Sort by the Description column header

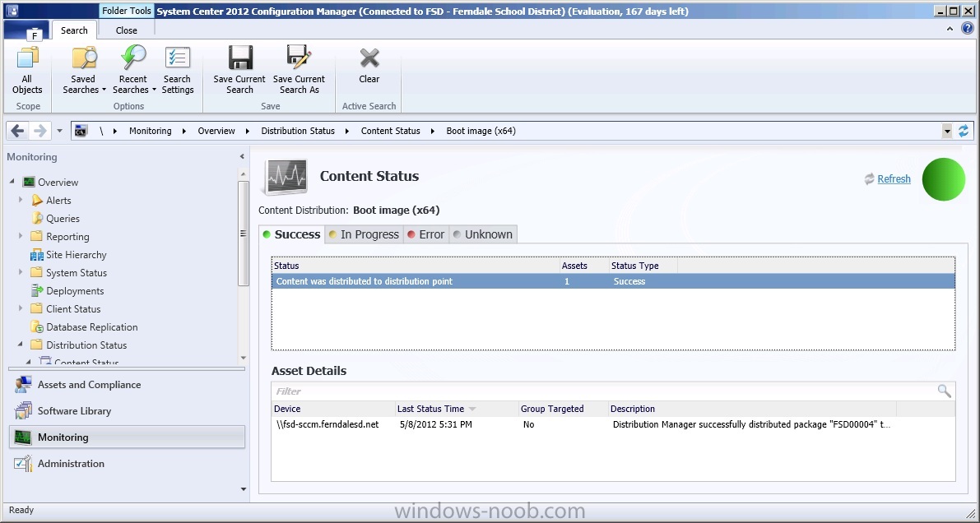click(752, 409)
